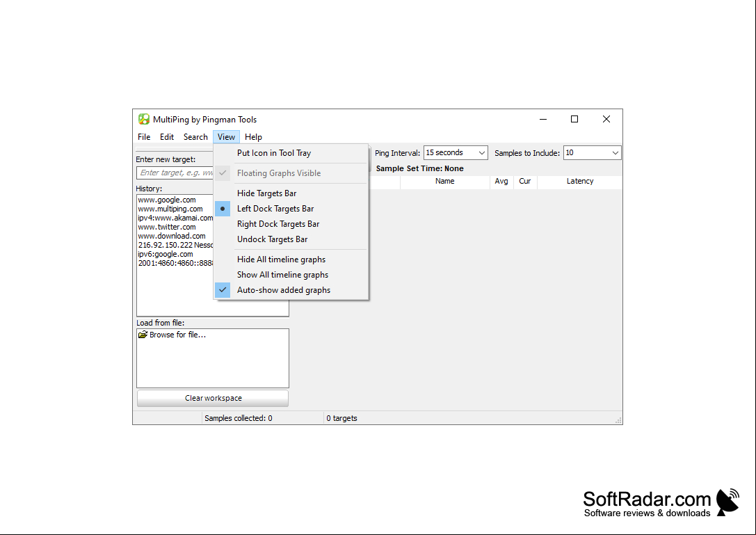Select 2001:4860:4860::888 history entry
Image resolution: width=756 pixels, height=535 pixels.
click(175, 264)
